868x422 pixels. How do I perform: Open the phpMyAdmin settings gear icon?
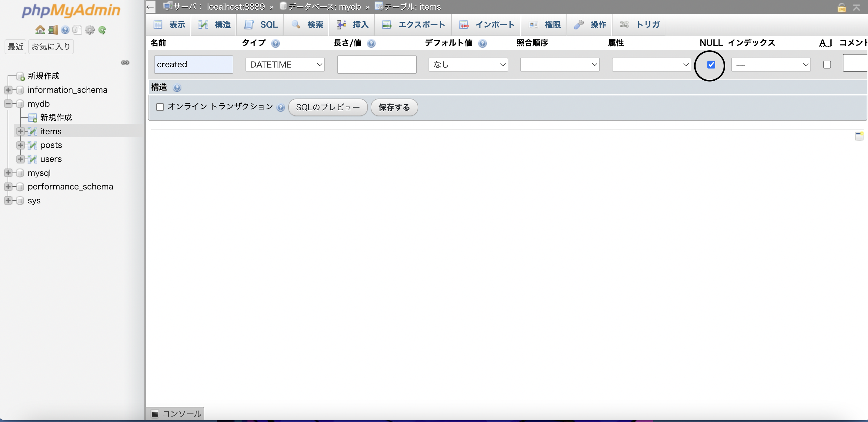[89, 30]
